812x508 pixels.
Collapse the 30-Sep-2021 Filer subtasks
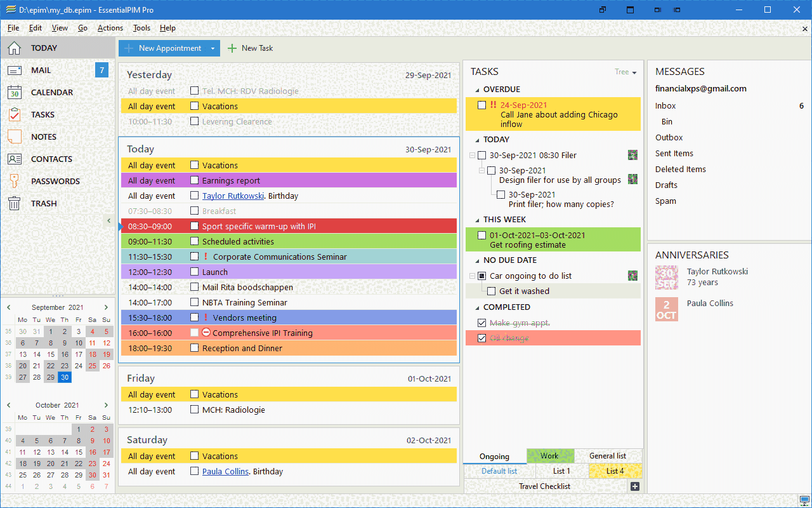(471, 155)
